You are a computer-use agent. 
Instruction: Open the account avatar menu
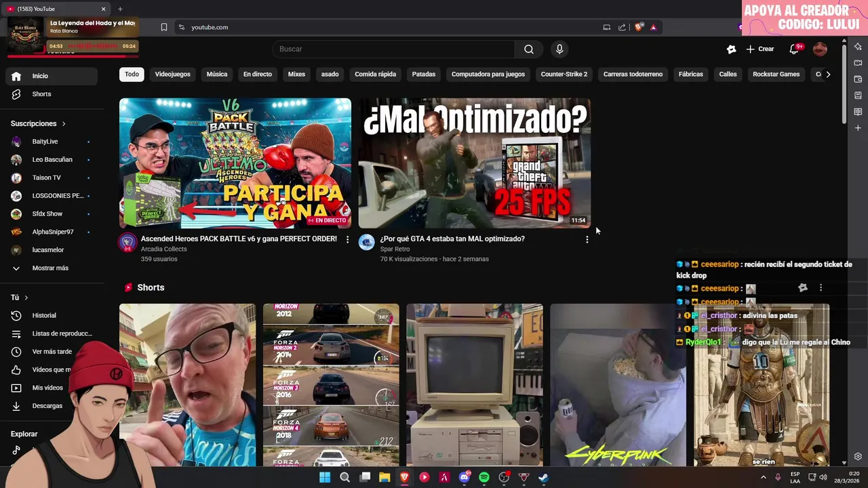pos(820,49)
